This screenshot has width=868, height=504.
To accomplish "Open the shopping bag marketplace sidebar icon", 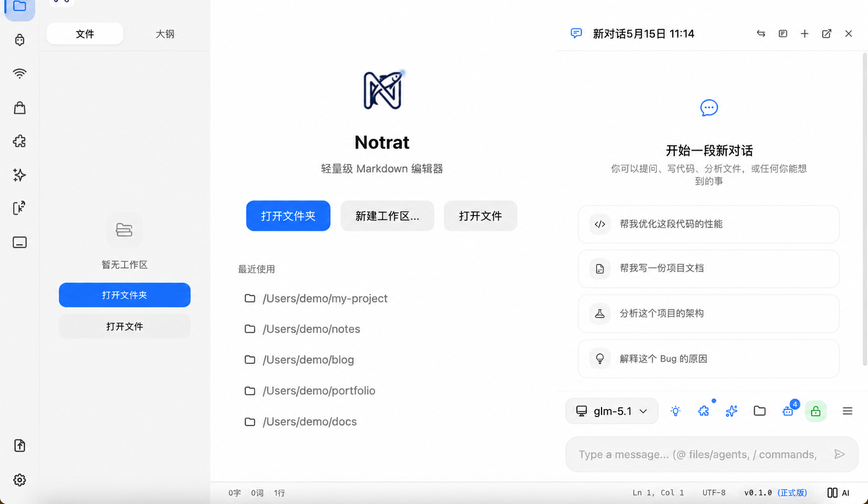I will pos(20,108).
